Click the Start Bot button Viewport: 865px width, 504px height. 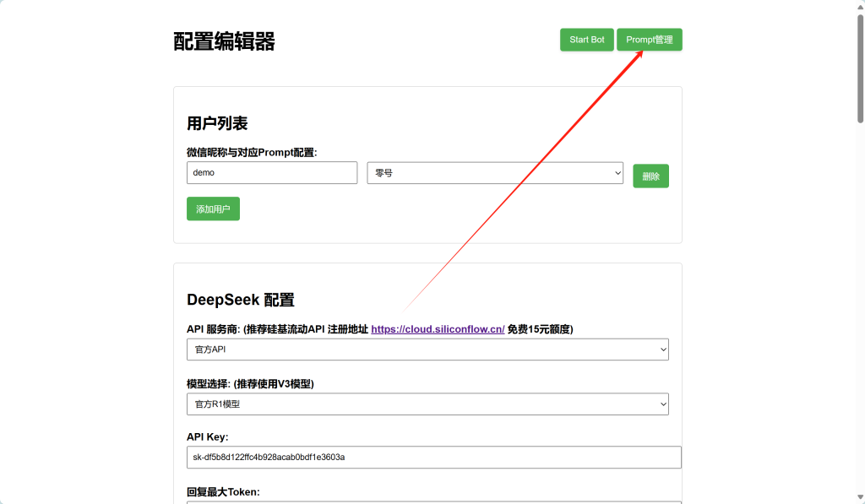pyautogui.click(x=586, y=40)
